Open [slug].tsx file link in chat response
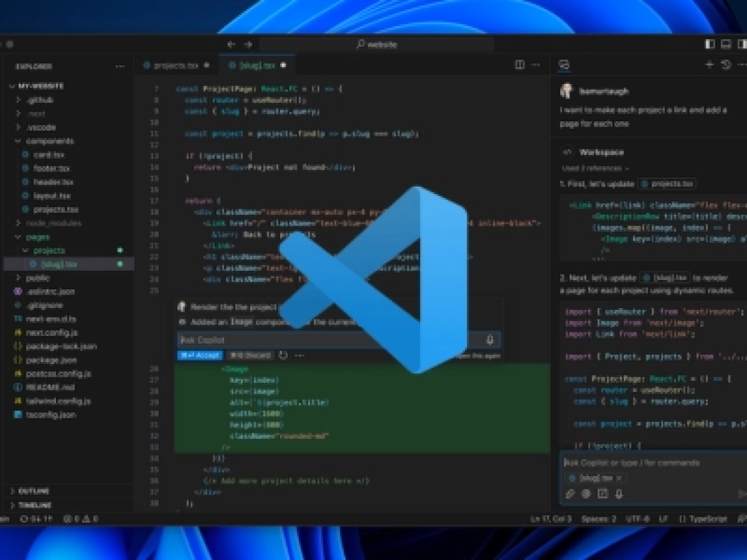 (665, 278)
